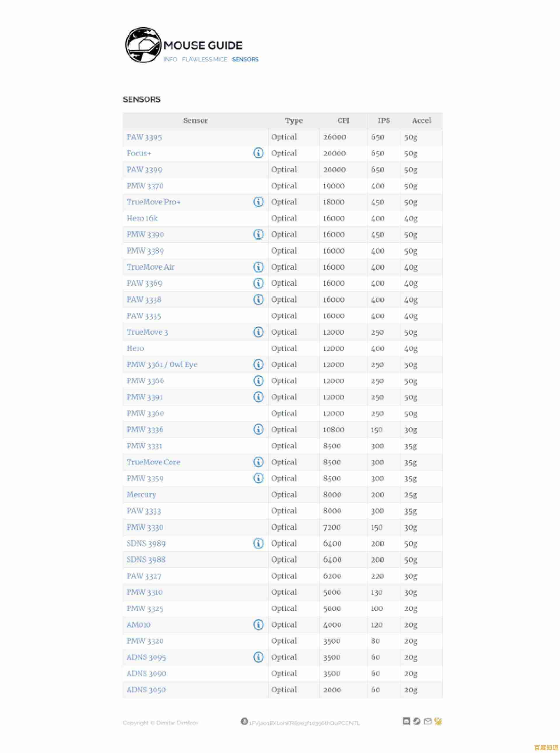Click the Accel column header
This screenshot has height=753, width=560.
(x=421, y=121)
